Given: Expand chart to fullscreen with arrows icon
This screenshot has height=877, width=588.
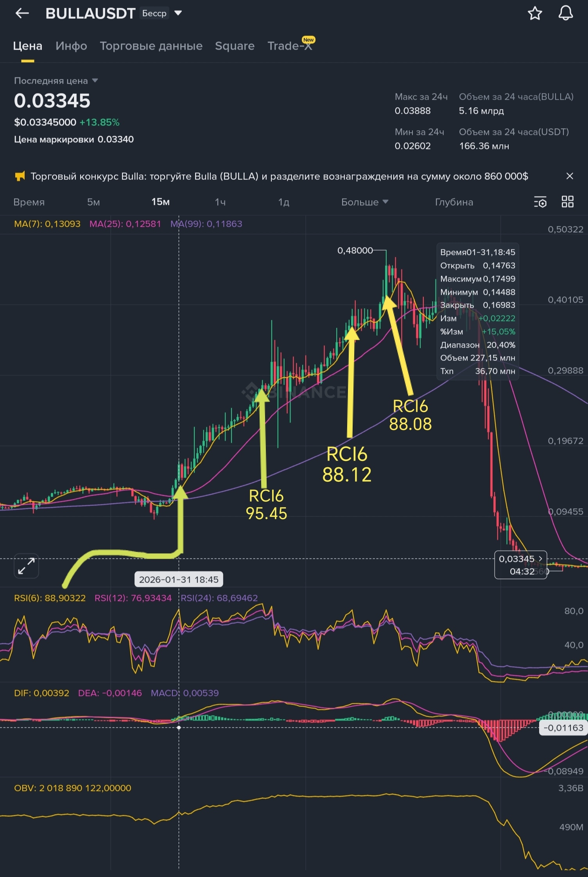Looking at the screenshot, I should click(x=26, y=566).
